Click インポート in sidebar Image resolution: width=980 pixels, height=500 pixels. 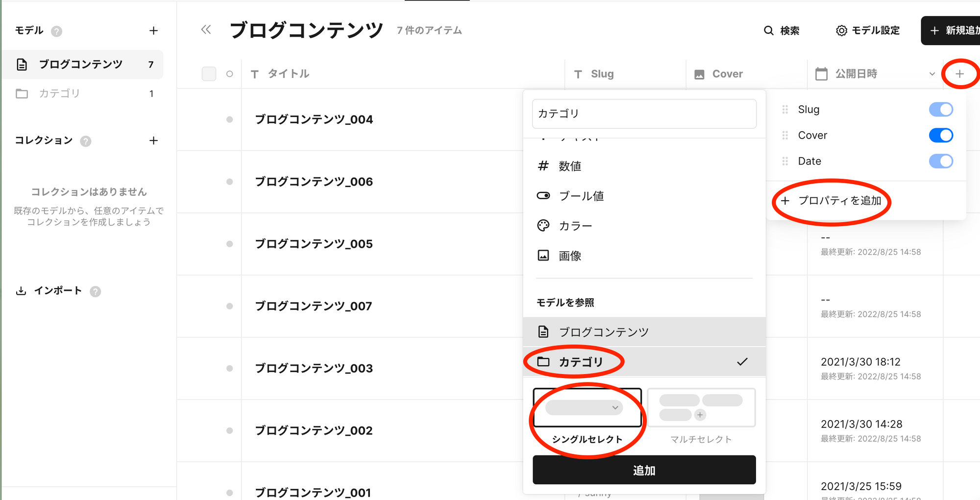click(58, 291)
